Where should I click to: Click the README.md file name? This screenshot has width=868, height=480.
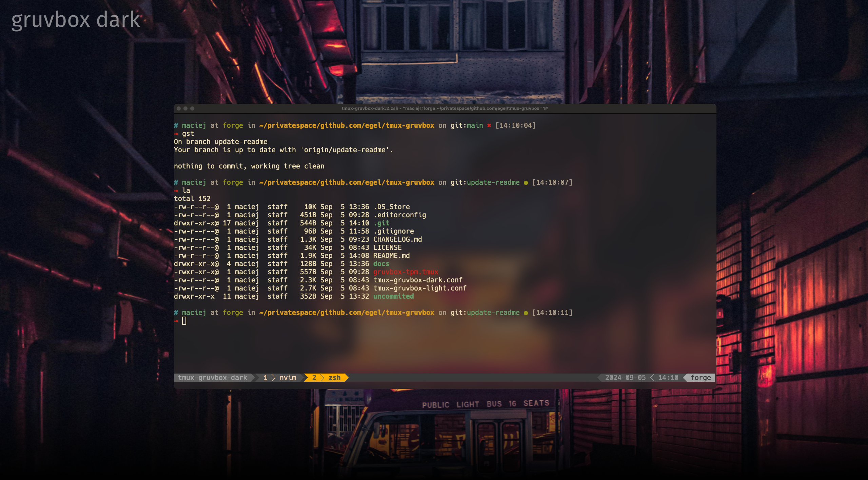click(x=392, y=256)
